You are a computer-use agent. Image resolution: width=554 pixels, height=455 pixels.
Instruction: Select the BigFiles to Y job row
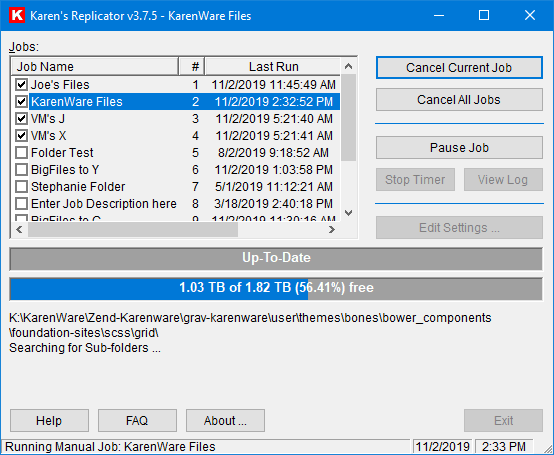(176, 170)
